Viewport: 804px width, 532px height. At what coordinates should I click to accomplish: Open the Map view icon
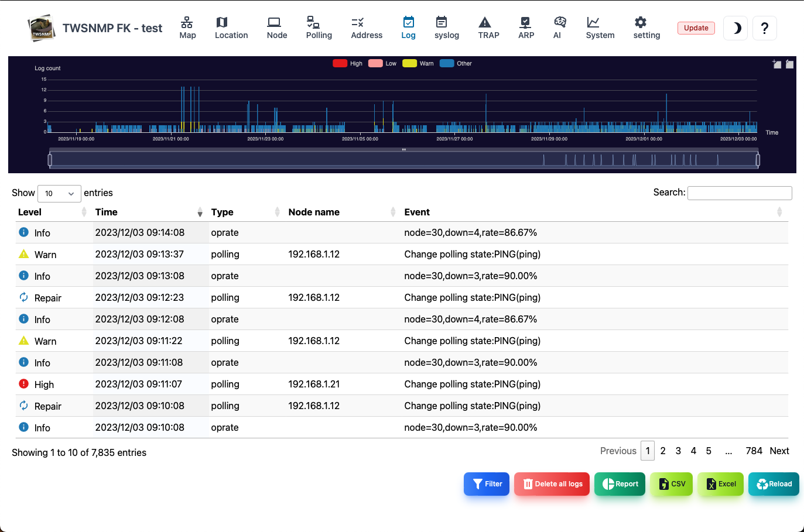pos(187,22)
